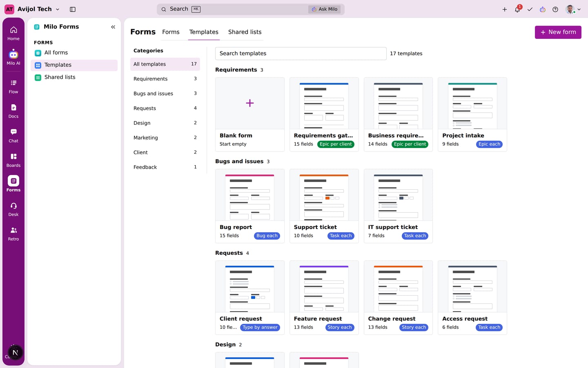588x368 pixels.
Task: Open Chat from the left rail
Action: tap(13, 135)
